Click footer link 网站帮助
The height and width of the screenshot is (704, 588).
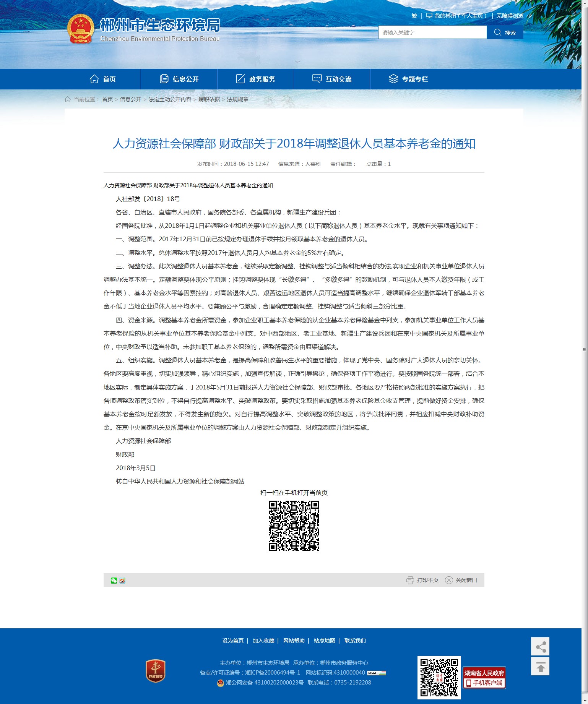point(294,641)
